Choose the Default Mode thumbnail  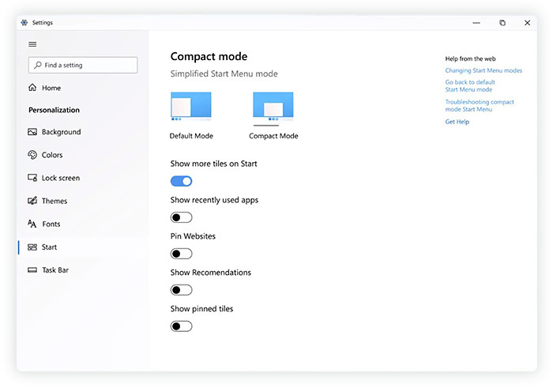[191, 107]
